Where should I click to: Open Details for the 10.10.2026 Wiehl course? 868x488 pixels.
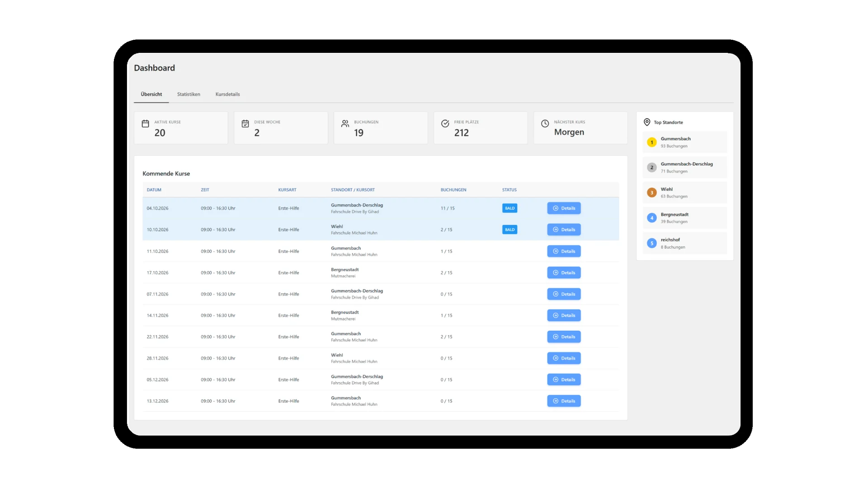click(x=564, y=230)
